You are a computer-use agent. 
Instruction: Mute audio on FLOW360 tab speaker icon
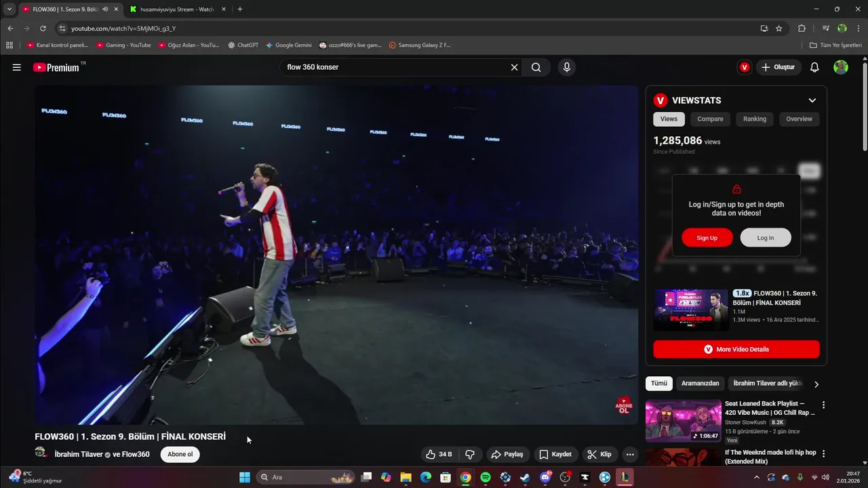(x=105, y=9)
